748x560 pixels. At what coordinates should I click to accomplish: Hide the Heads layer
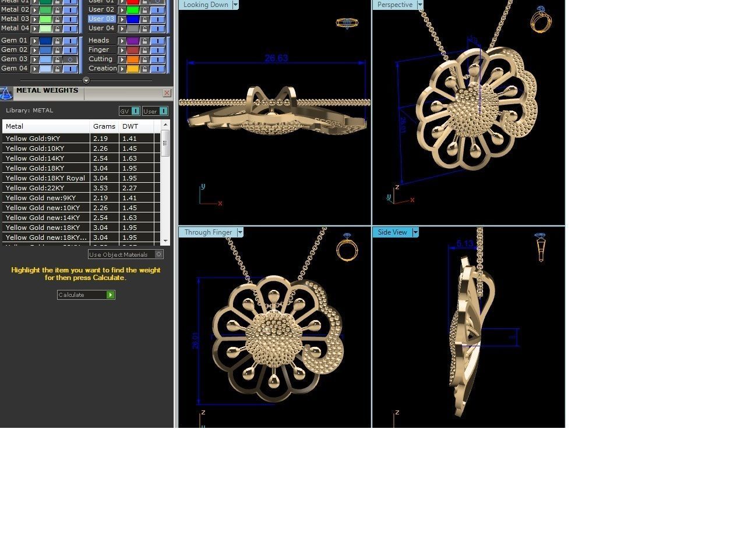[158, 41]
